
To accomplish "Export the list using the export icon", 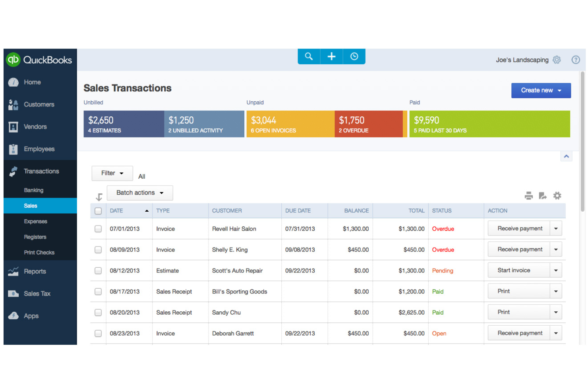I will click(543, 196).
